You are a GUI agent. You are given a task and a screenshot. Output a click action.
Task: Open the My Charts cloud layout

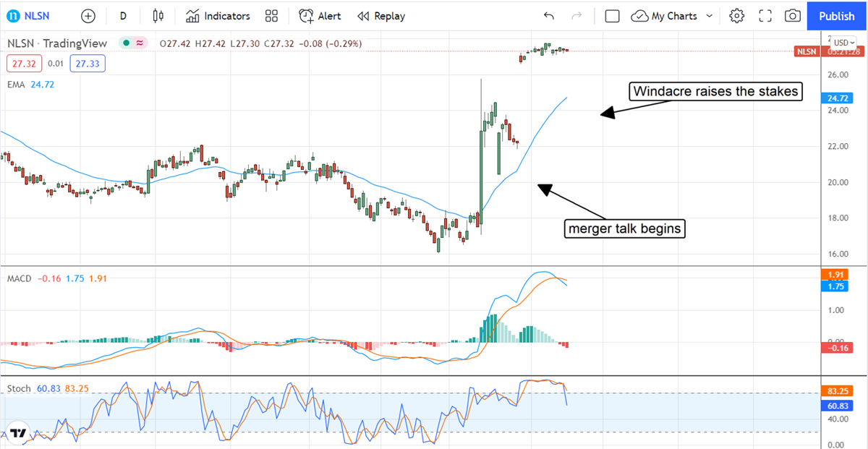point(665,16)
